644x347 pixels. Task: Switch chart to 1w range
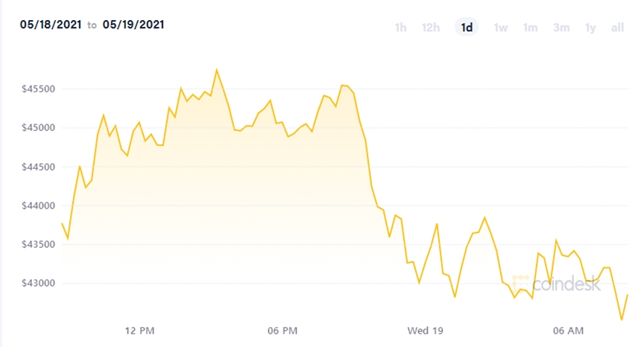coord(501,28)
